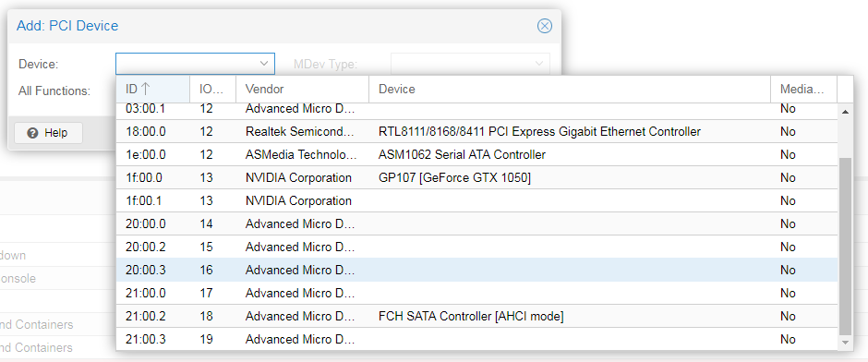868x362 pixels.
Task: Focus the Device input field
Action: click(186, 64)
